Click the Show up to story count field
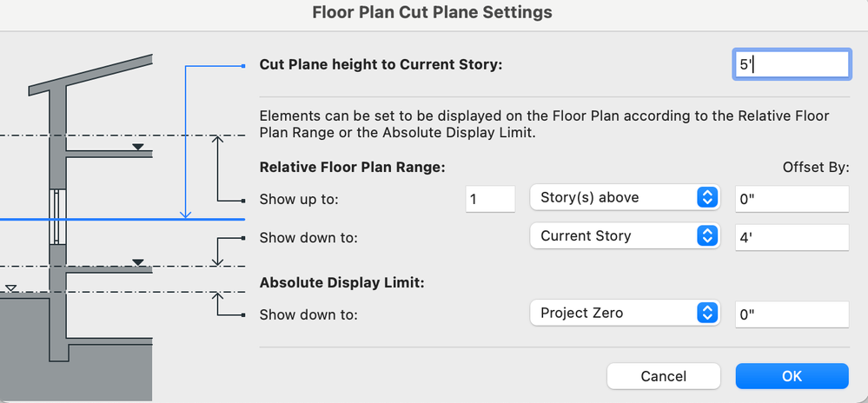The image size is (868, 403). [x=490, y=199]
